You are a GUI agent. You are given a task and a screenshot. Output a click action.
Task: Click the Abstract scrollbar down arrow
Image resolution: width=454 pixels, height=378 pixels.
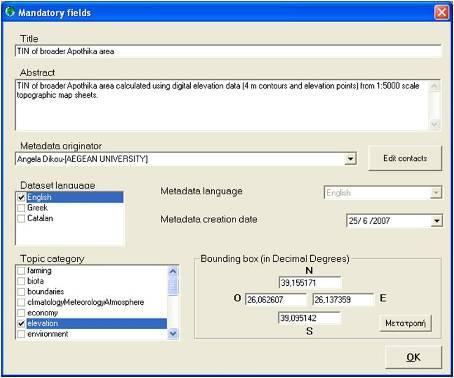[x=435, y=124]
